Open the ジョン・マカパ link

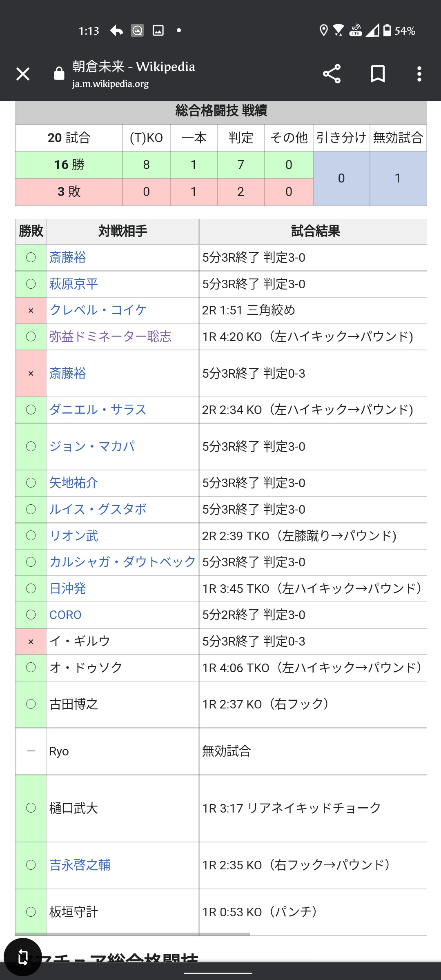pyautogui.click(x=92, y=447)
